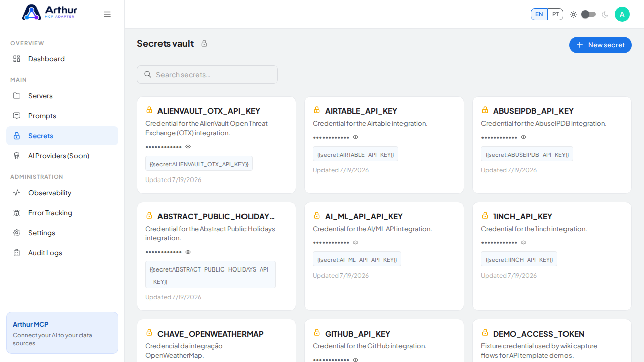The image size is (644, 362).
Task: Toggle the dark mode switch
Action: (588, 14)
